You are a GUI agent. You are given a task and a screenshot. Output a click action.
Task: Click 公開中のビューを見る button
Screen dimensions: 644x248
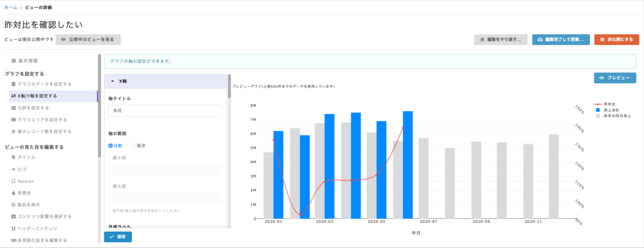(x=88, y=40)
